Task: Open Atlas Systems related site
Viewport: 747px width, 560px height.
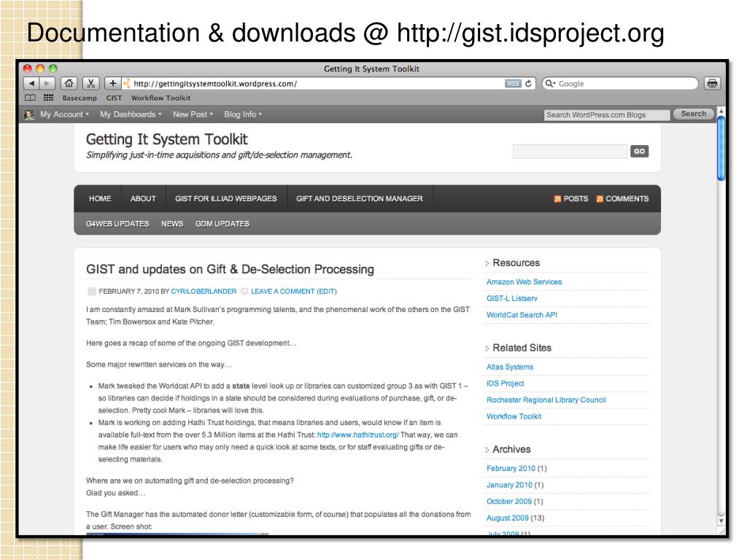Action: (510, 367)
